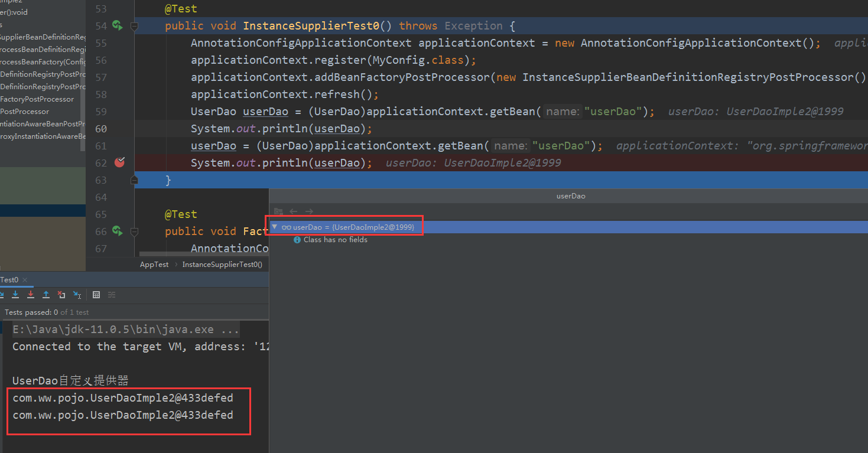Click the @Test annotation on line 53
The height and width of the screenshot is (453, 868).
click(181, 9)
